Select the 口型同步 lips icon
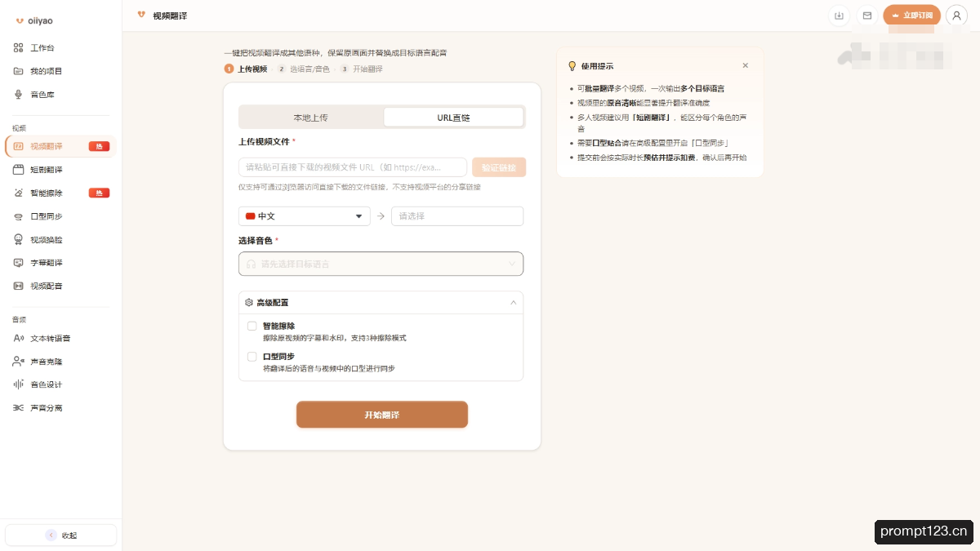980x551 pixels. 19,216
